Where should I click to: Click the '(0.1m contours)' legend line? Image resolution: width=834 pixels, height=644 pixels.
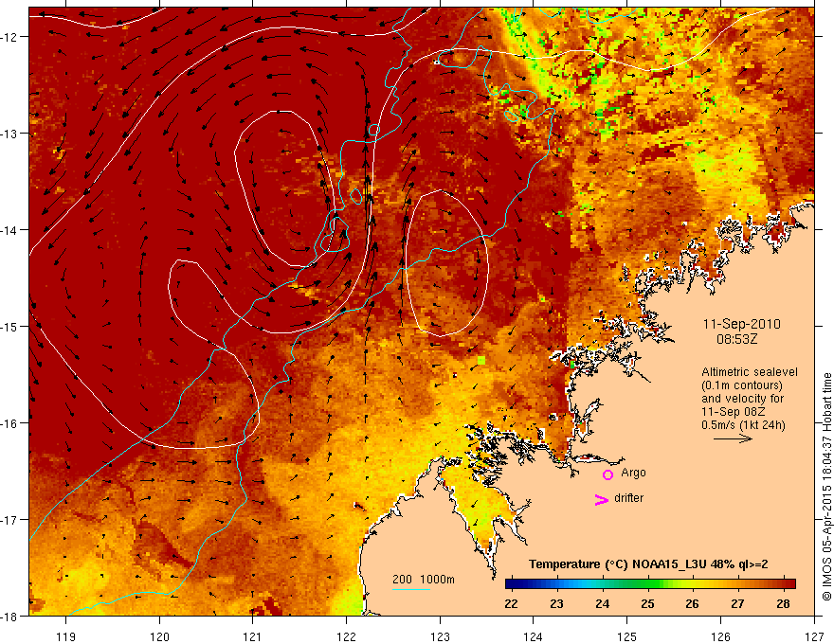point(742,385)
